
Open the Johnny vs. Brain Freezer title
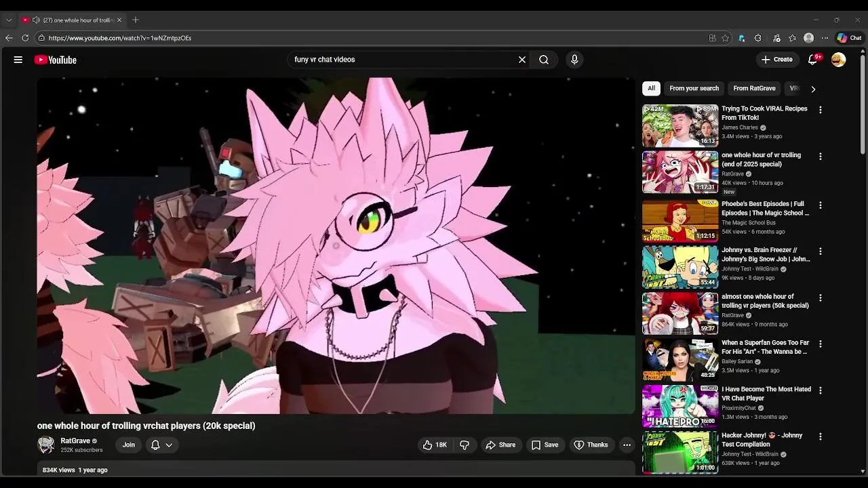pos(766,254)
